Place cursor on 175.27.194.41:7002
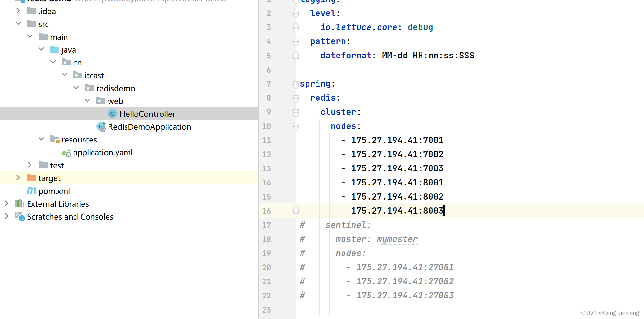644x319 pixels. [397, 154]
